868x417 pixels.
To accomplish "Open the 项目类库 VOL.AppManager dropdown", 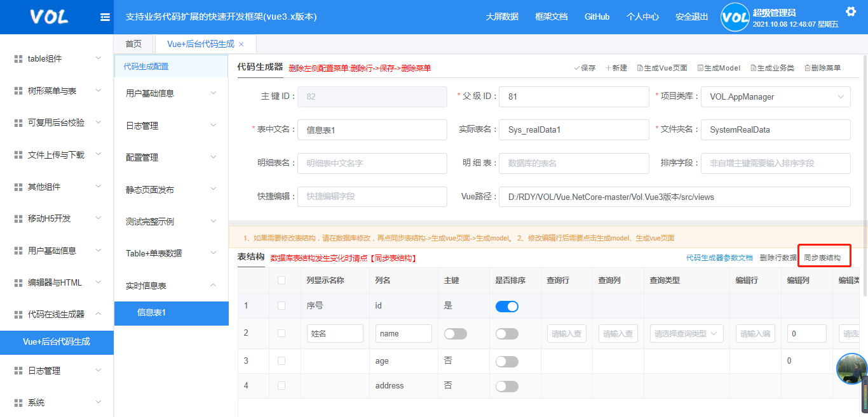I will (x=775, y=96).
